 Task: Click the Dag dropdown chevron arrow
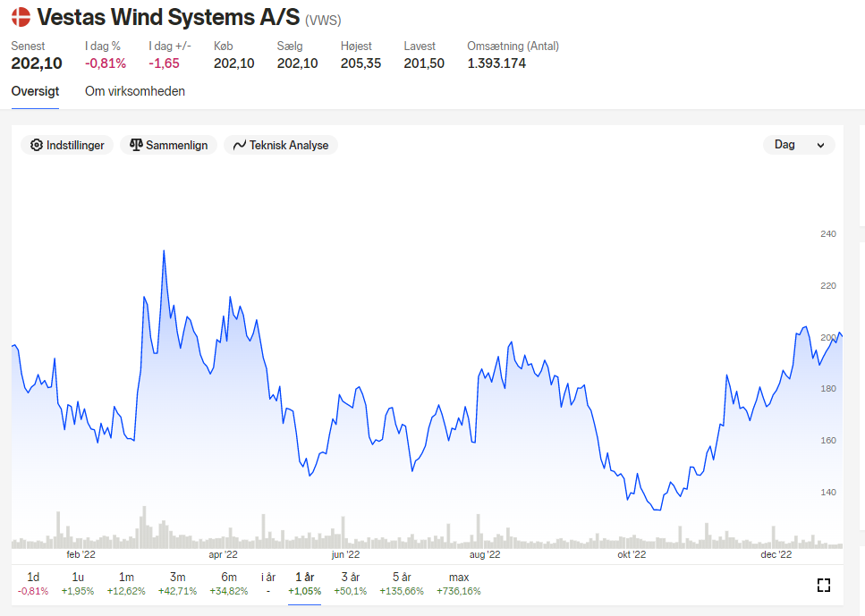point(820,146)
